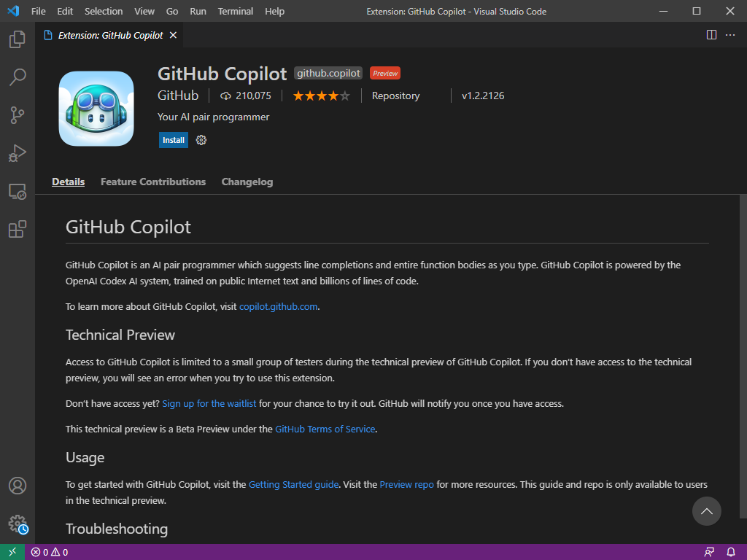Open the Getting Started guide link
This screenshot has width=747, height=560.
[293, 485]
